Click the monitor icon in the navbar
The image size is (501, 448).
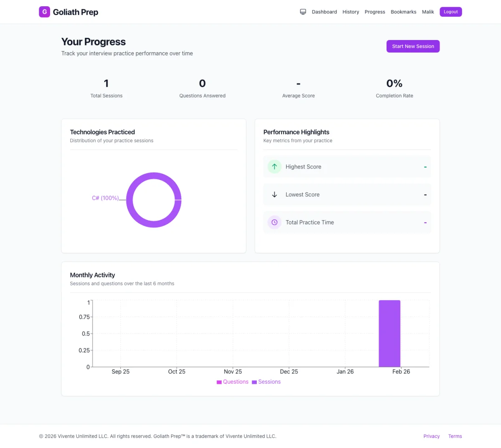click(x=303, y=12)
